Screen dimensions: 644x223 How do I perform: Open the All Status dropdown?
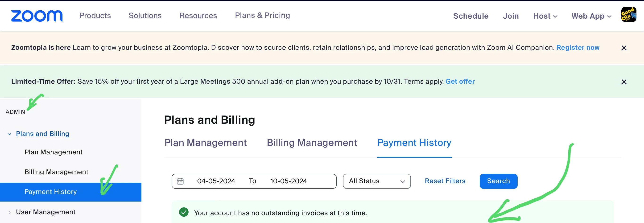376,181
